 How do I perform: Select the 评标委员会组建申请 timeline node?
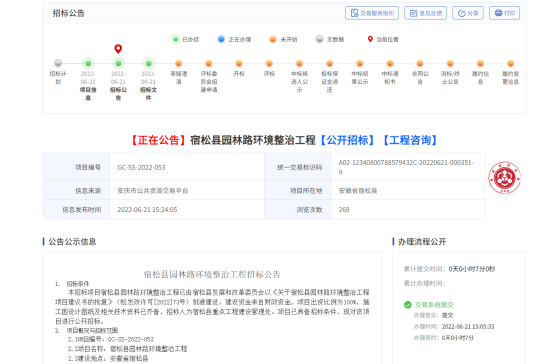point(209,63)
